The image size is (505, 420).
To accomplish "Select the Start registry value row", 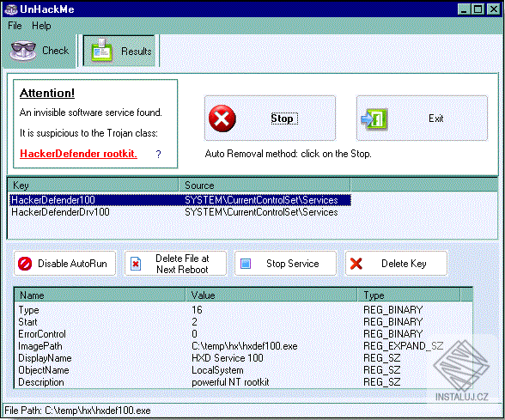I will coord(243,322).
